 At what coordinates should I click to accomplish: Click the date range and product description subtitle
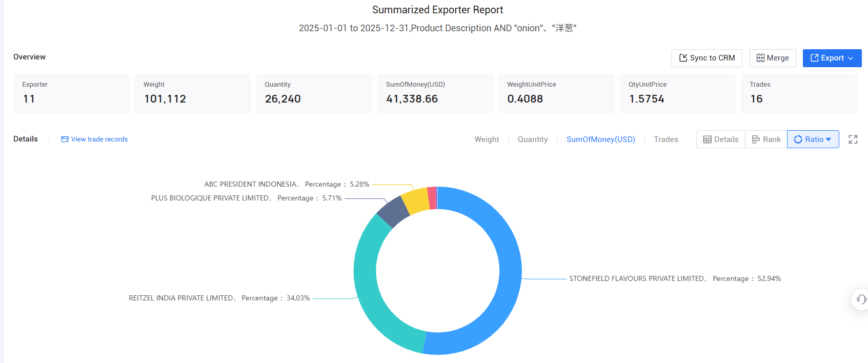(x=437, y=28)
